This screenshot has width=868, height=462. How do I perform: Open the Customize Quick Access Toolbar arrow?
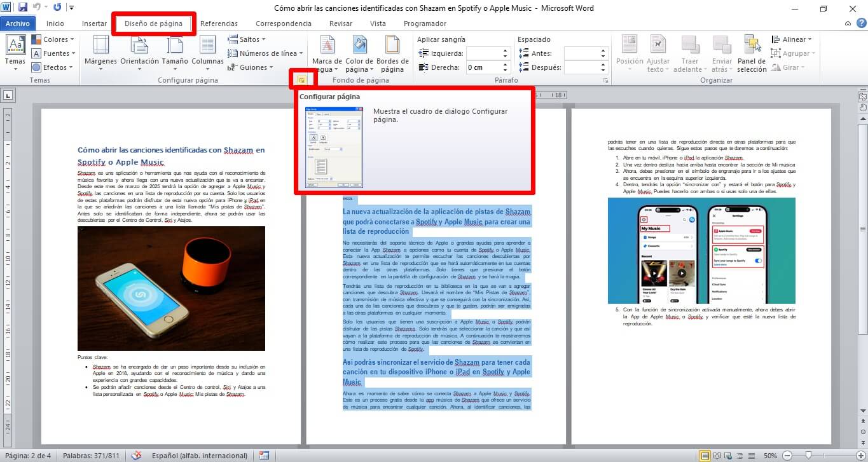click(x=71, y=8)
